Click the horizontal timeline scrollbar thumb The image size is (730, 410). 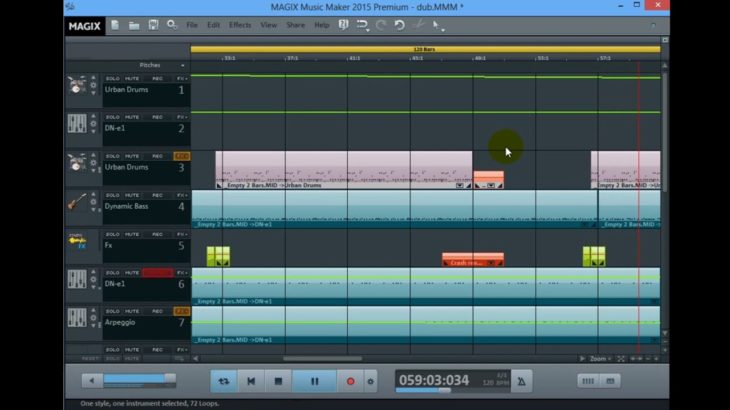pyautogui.click(x=322, y=359)
